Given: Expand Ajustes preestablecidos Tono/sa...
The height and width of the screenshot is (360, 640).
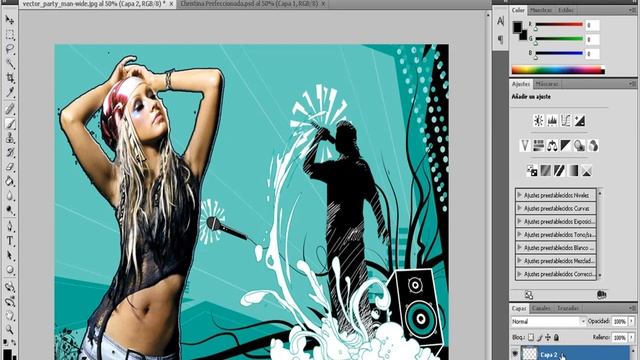Looking at the screenshot, I should pos(520,234).
